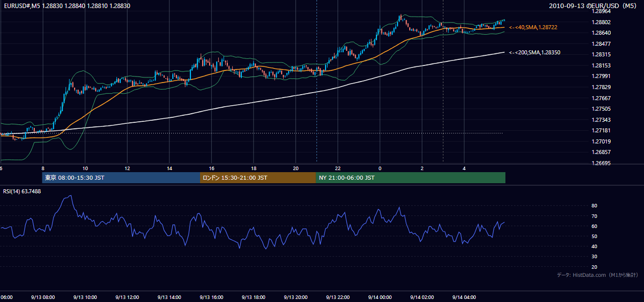Click the 1.28477 price axis label

pos(601,44)
